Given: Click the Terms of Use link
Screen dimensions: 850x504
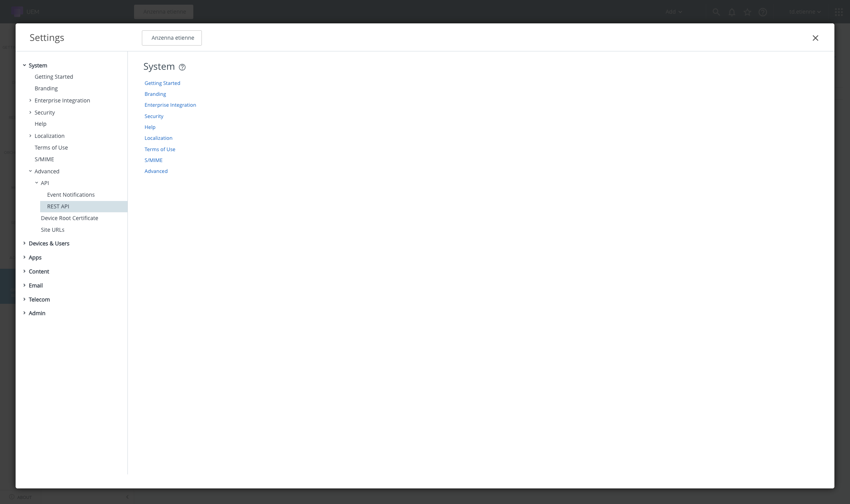Looking at the screenshot, I should [x=160, y=149].
